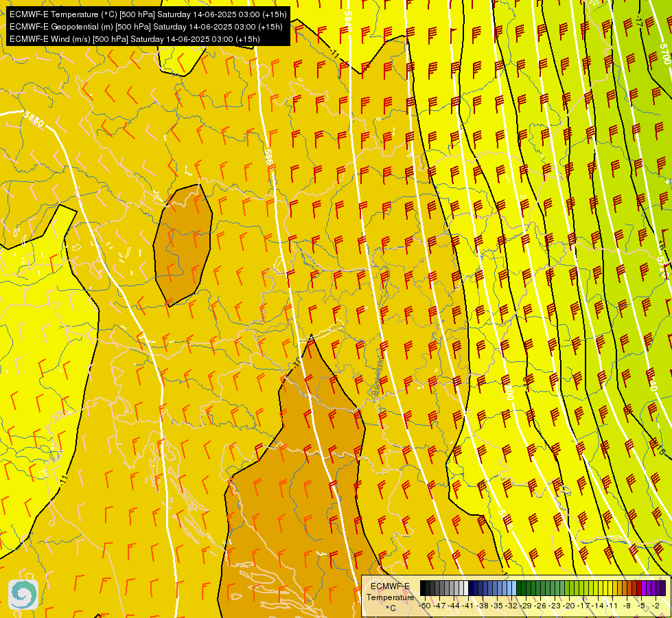This screenshot has height=618, width=672.
Task: Click the -32 legend tick label
Action: tap(511, 606)
